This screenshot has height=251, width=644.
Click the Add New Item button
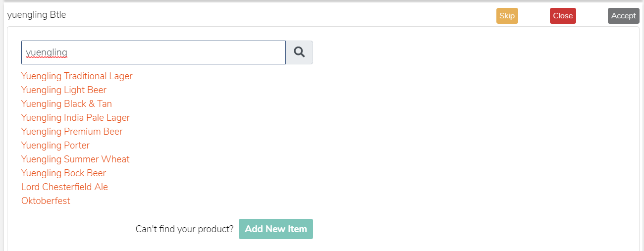[276, 229]
